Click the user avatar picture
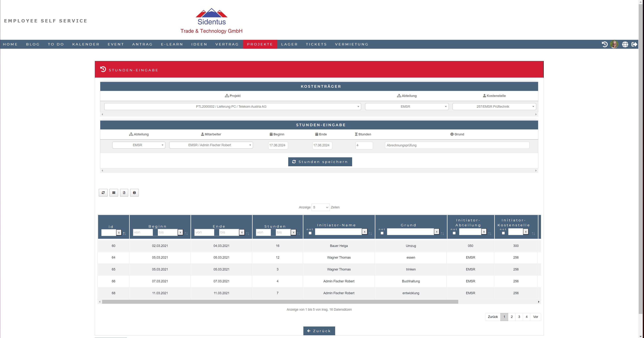This screenshot has height=338, width=644. click(614, 44)
